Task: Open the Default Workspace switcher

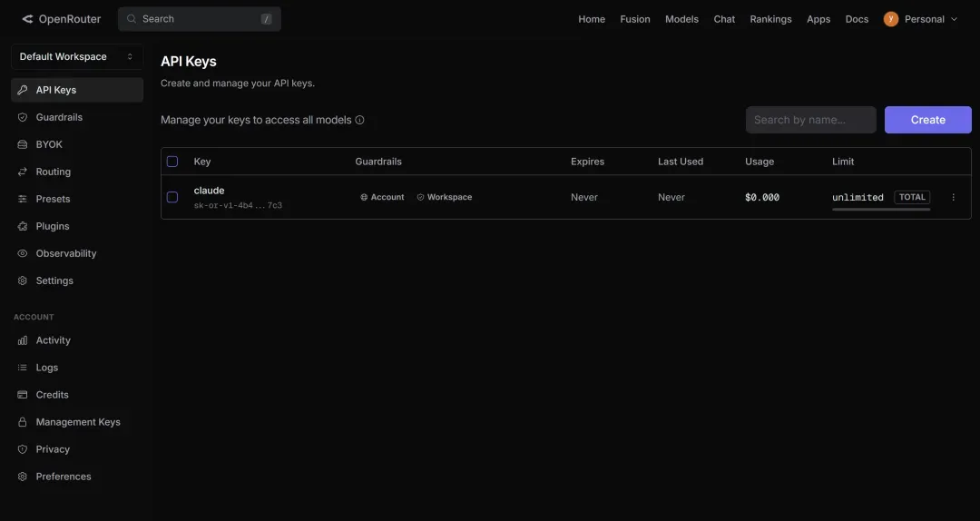Action: (x=77, y=56)
